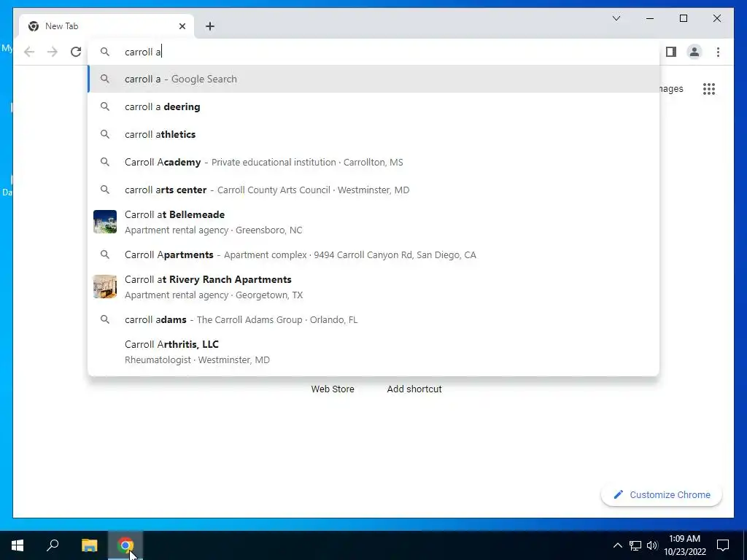Select the Carroll Apartments suggestion
Screen dimensions: 747x560
pyautogui.click(x=374, y=254)
